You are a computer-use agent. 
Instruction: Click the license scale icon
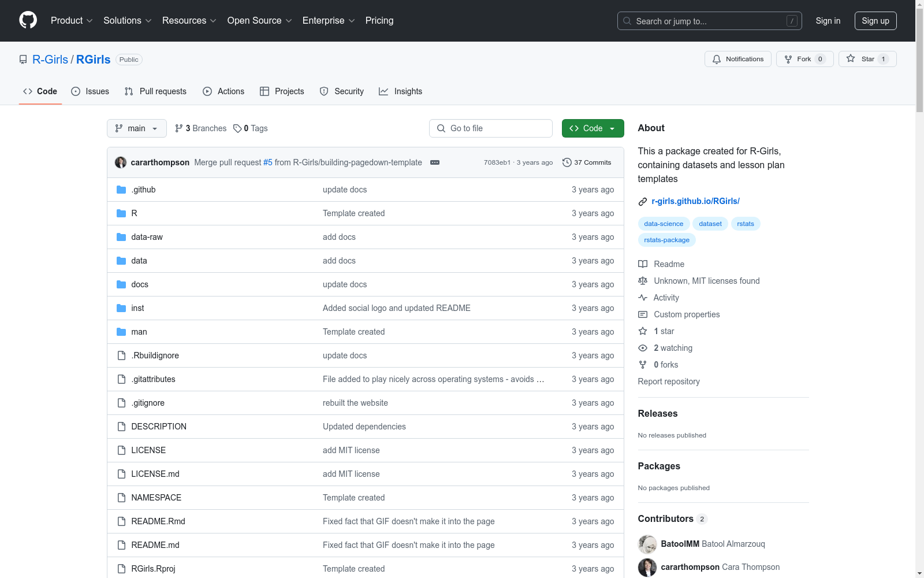coord(643,281)
